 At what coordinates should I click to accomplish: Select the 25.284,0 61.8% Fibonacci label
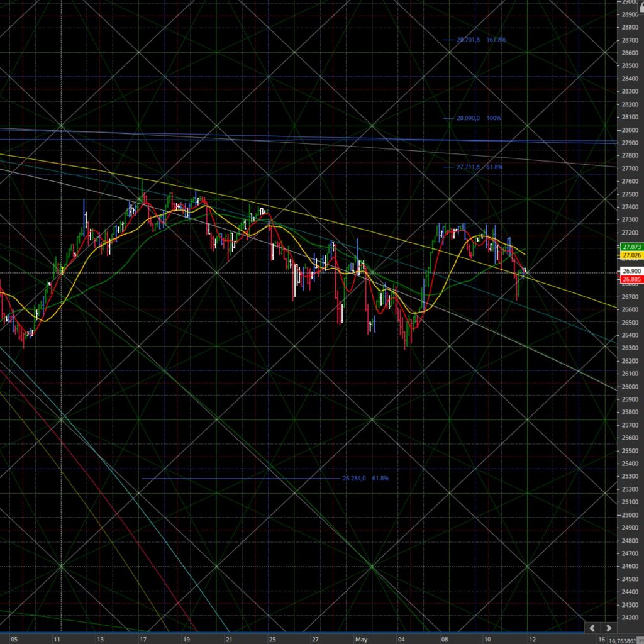[365, 479]
